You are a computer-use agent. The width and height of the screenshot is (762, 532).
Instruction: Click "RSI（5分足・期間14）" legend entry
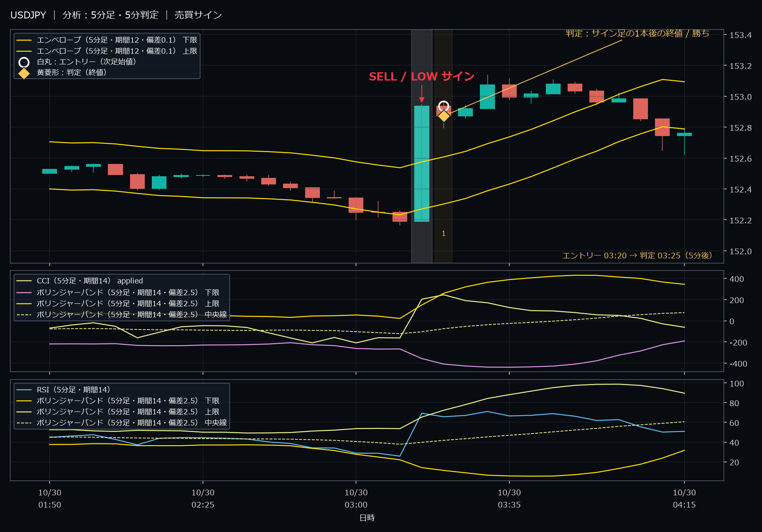(x=64, y=390)
